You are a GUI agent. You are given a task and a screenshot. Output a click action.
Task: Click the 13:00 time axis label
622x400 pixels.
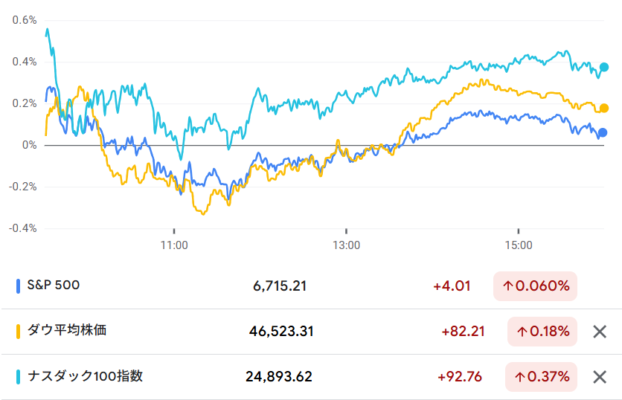click(346, 243)
